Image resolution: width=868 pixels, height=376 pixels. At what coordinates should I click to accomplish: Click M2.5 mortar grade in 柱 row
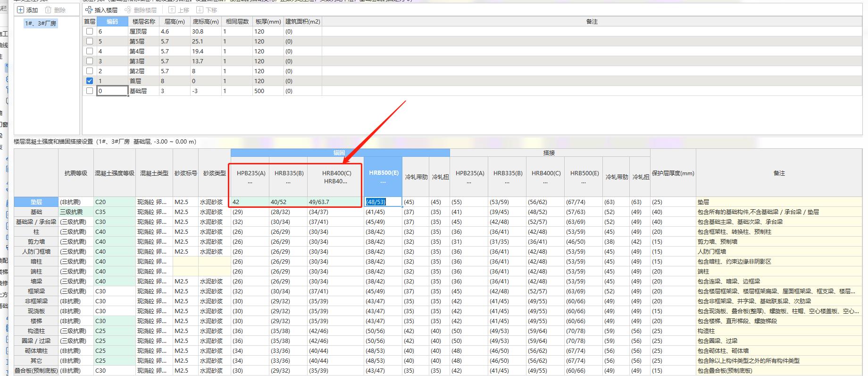click(186, 231)
